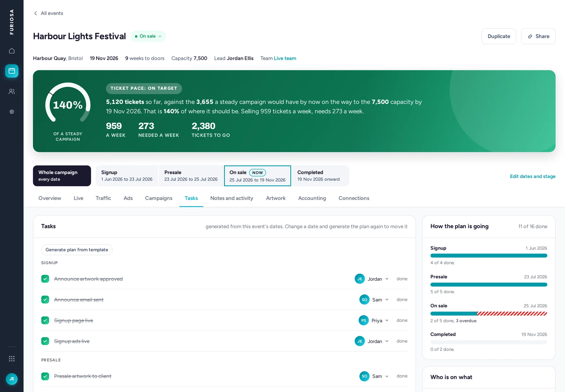
Task: Open Edit dates and stage link
Action: pyautogui.click(x=533, y=176)
